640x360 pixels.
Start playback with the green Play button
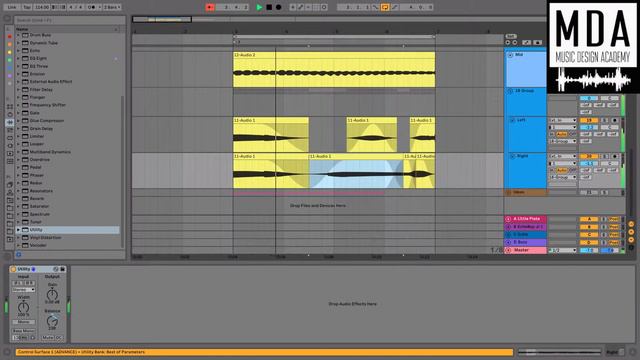[259, 7]
